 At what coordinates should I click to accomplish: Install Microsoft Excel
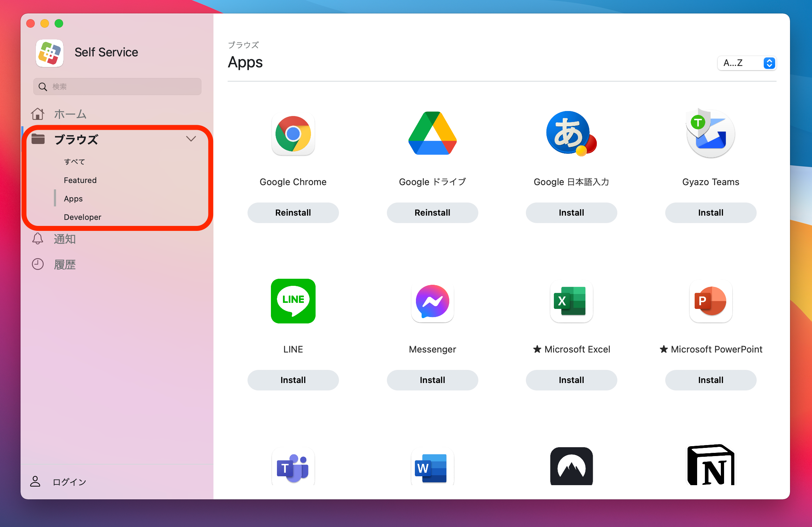coord(571,380)
